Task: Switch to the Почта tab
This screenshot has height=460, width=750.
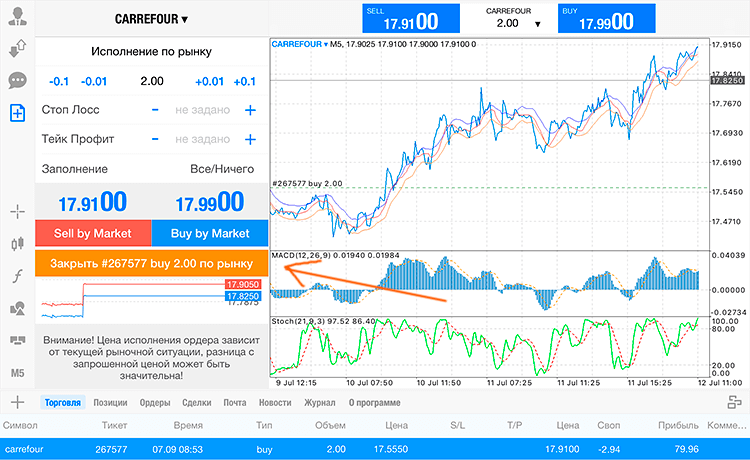Action: 235,403
